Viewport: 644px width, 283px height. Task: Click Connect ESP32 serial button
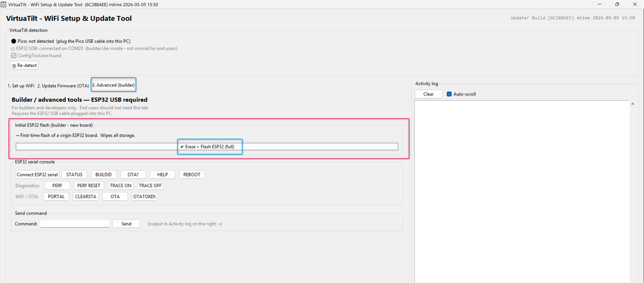(37, 175)
